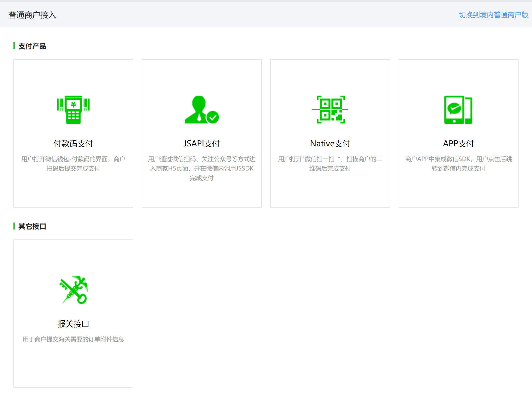Click the 报关接口 customs order description

tap(73, 339)
